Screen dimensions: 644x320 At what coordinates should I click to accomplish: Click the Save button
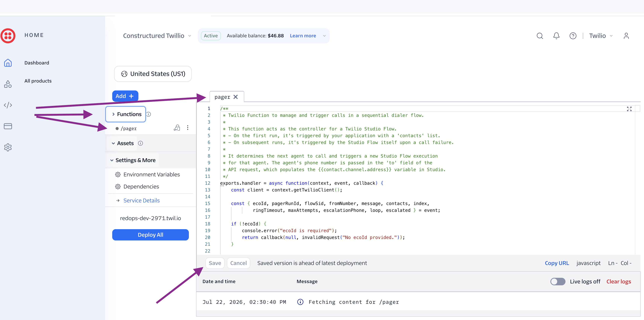[215, 263]
